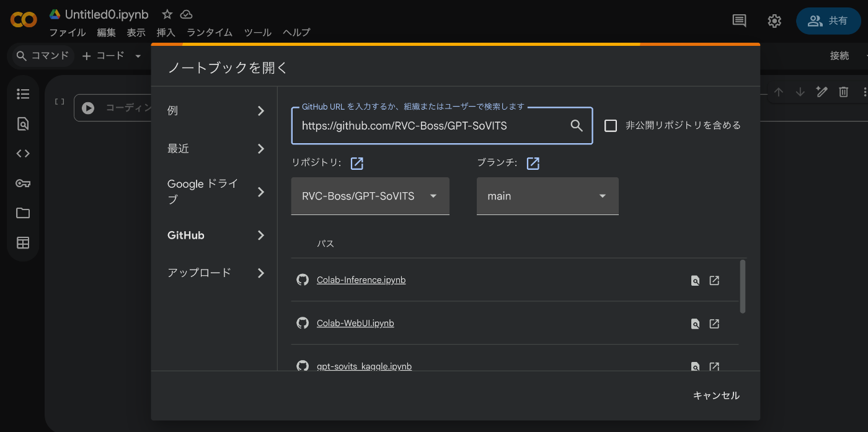Click the cloud save status icon
The height and width of the screenshot is (432, 868).
[186, 14]
